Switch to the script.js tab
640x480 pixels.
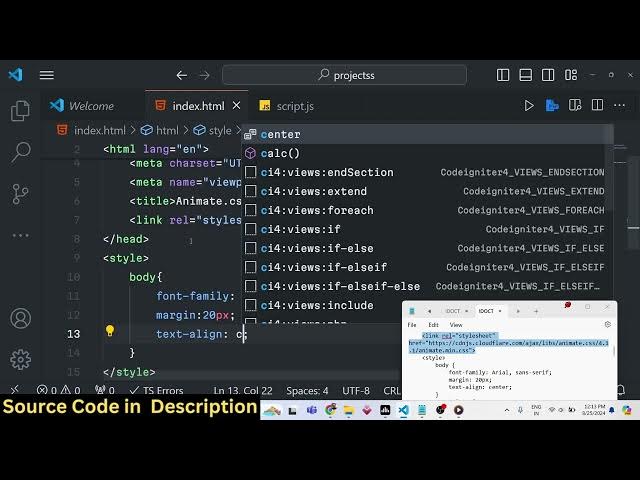[294, 106]
